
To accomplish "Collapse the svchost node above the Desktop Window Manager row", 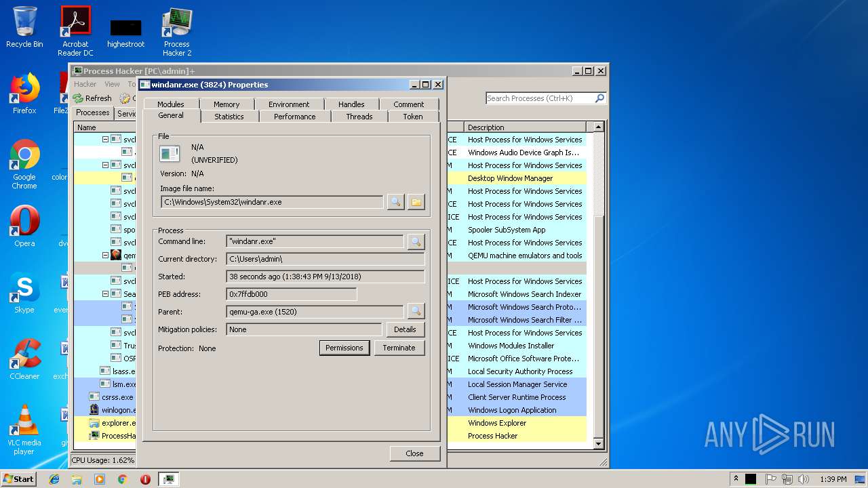I will (x=105, y=165).
